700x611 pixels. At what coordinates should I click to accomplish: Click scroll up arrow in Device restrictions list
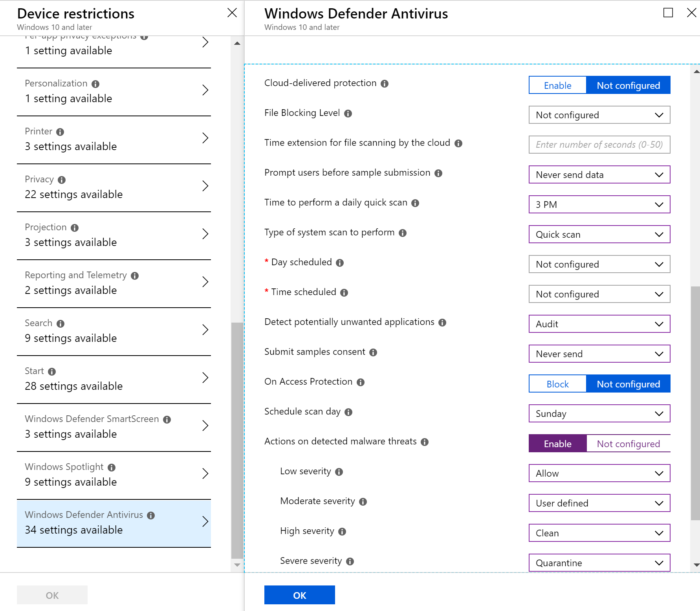click(237, 43)
